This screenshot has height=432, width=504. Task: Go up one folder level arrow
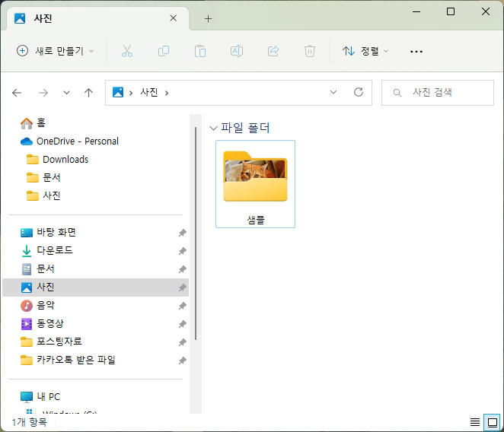[x=89, y=93]
